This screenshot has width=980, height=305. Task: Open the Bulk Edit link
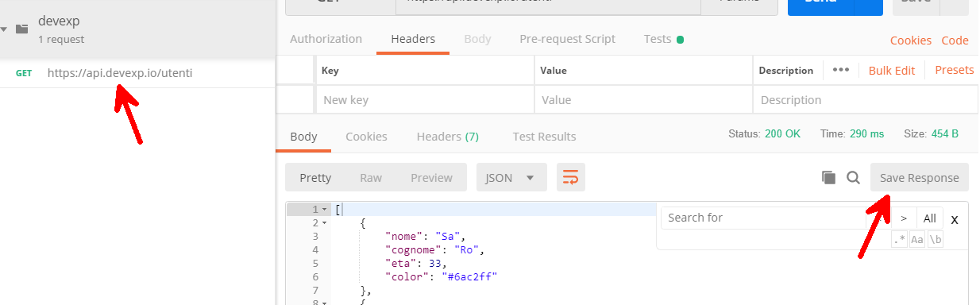point(892,70)
